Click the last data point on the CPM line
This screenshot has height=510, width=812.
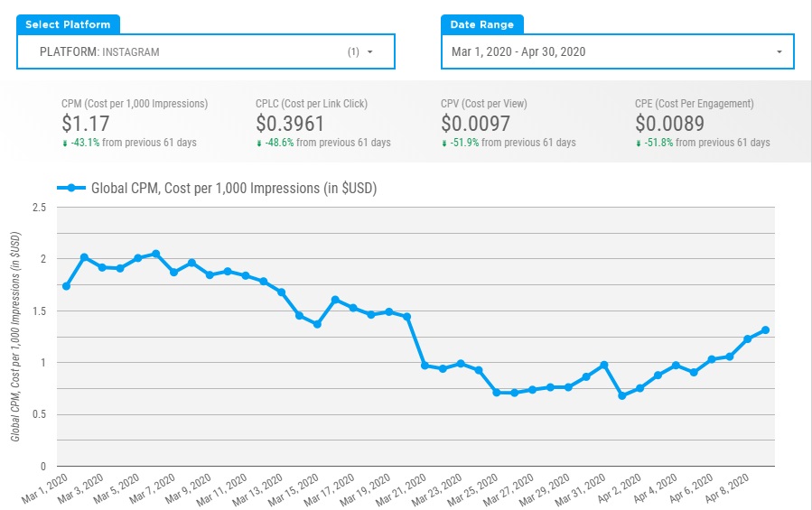click(765, 330)
